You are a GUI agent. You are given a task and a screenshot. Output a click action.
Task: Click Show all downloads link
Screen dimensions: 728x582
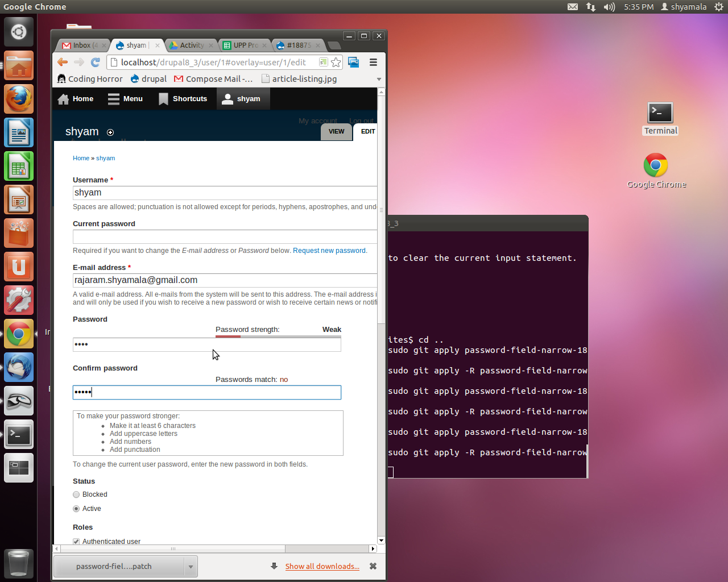coord(322,567)
